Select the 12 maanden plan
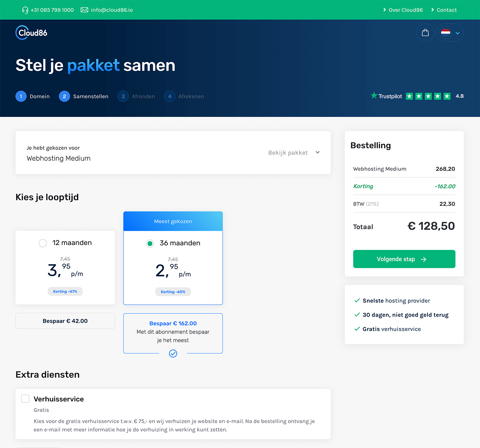The height and width of the screenshot is (448, 480). pos(42,243)
